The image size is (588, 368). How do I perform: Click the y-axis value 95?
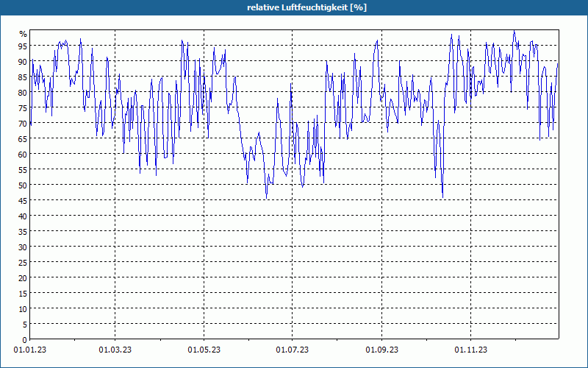tap(23, 46)
